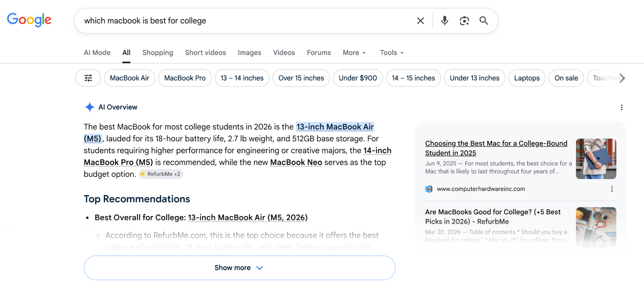The image size is (644, 285).
Task: Clear the search query with the X icon
Action: 420,21
